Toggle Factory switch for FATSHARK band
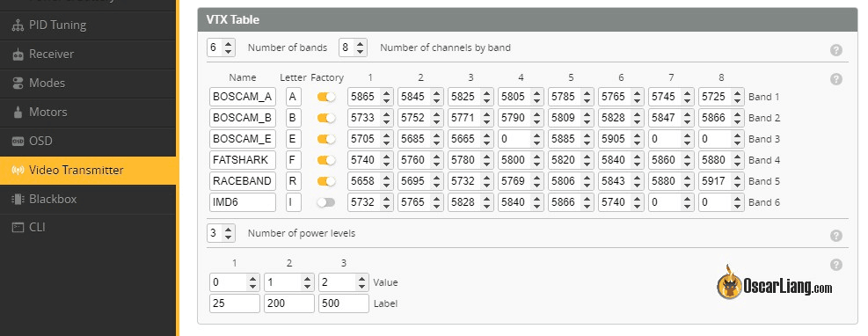Image resolution: width=868 pixels, height=336 pixels. tap(326, 160)
